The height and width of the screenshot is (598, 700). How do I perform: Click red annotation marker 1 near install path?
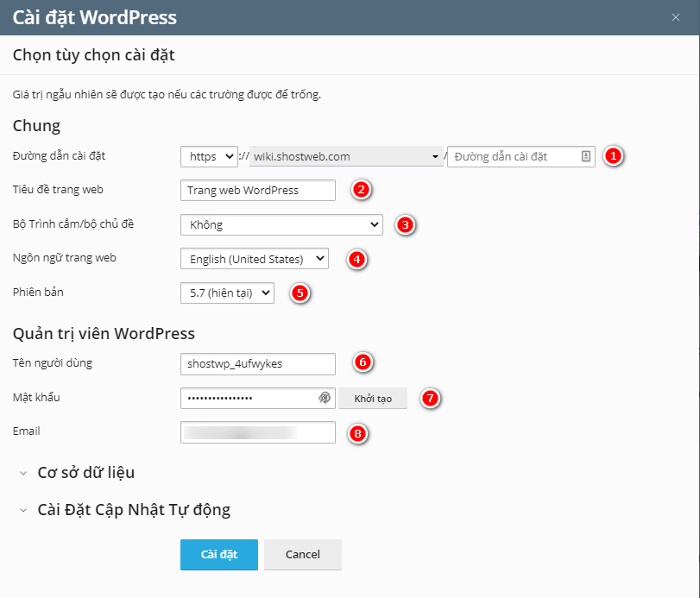point(613,157)
